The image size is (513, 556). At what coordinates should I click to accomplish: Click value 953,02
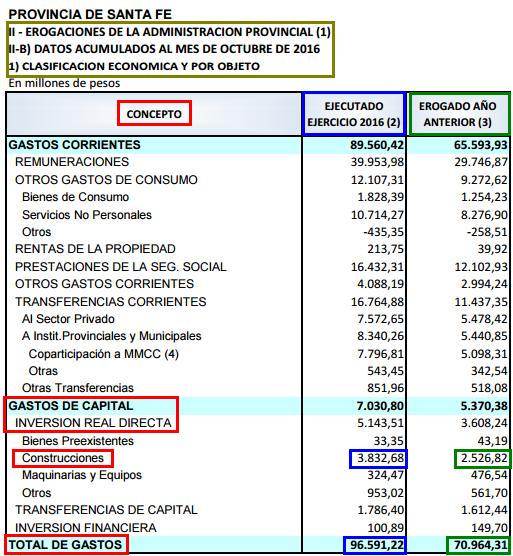[x=385, y=493]
